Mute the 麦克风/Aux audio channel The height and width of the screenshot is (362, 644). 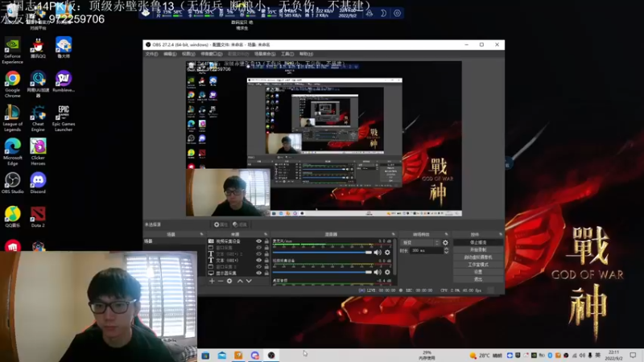pos(378,253)
